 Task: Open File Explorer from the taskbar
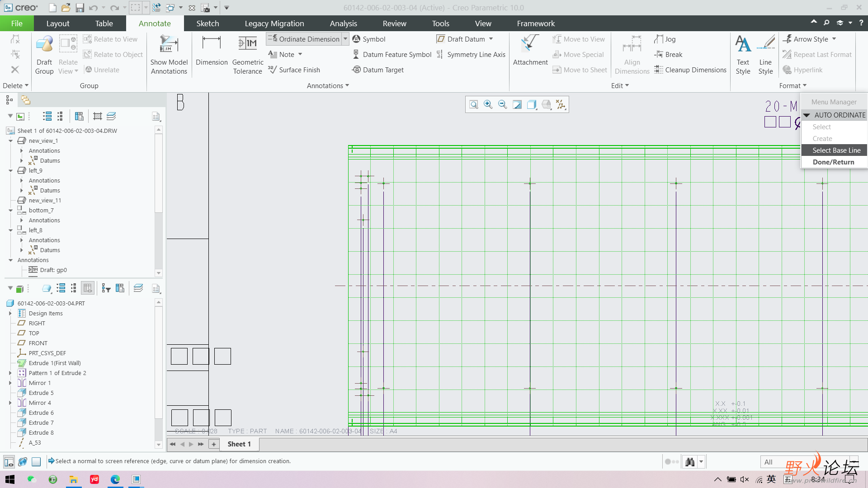click(73, 479)
